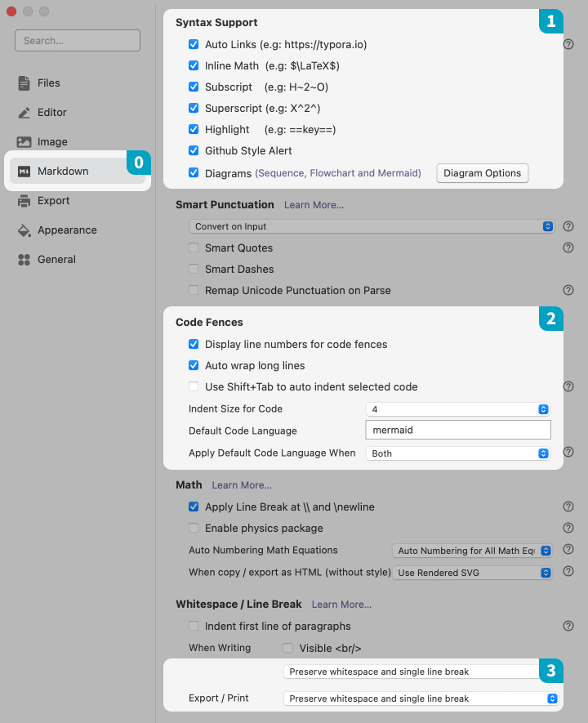Open help icon beside Smart Quotes
Viewport: 588px width, 723px height.
coord(568,248)
